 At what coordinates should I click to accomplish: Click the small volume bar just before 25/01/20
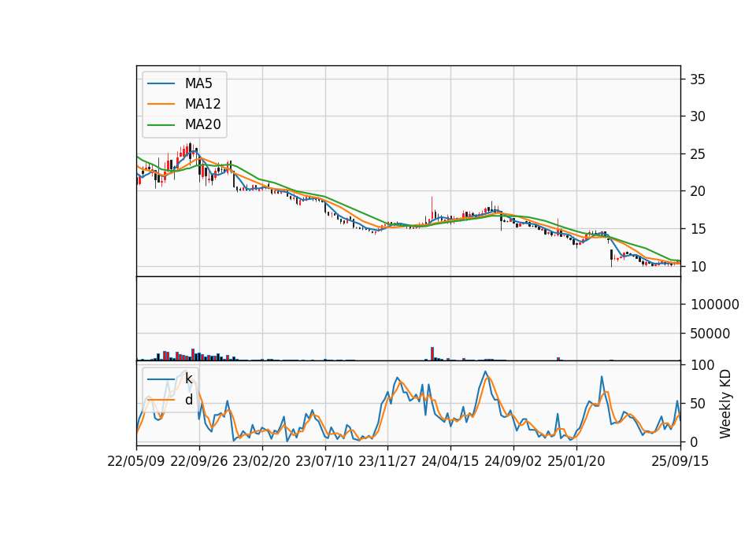pyautogui.click(x=558, y=359)
